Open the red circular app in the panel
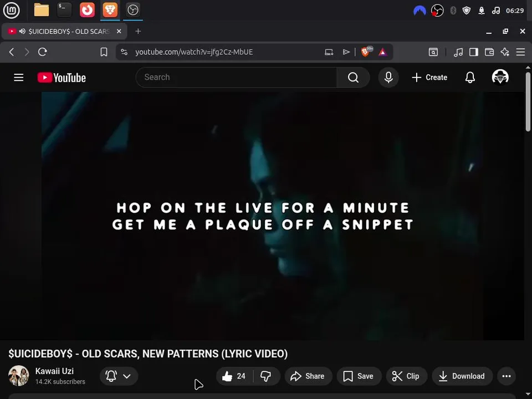The height and width of the screenshot is (399, 532). coord(87,10)
